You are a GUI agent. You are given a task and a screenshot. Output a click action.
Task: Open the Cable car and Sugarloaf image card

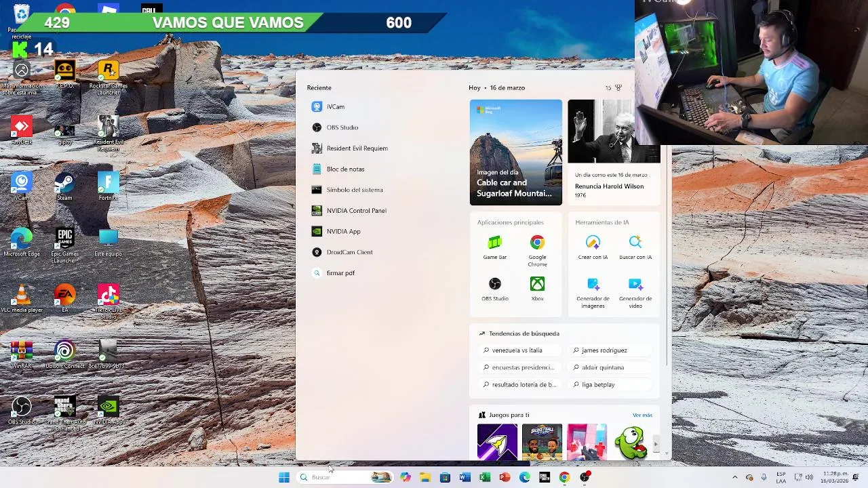(516, 152)
